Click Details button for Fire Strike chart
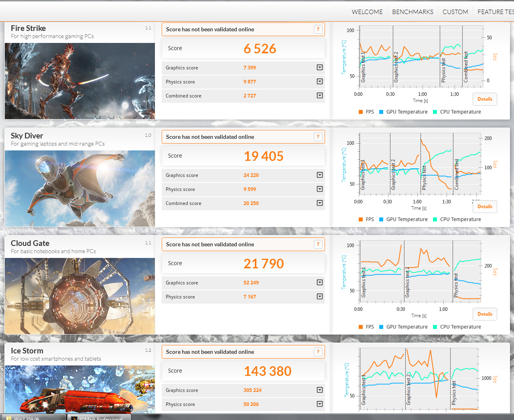Screen dimensions: 514x420 (x=485, y=99)
